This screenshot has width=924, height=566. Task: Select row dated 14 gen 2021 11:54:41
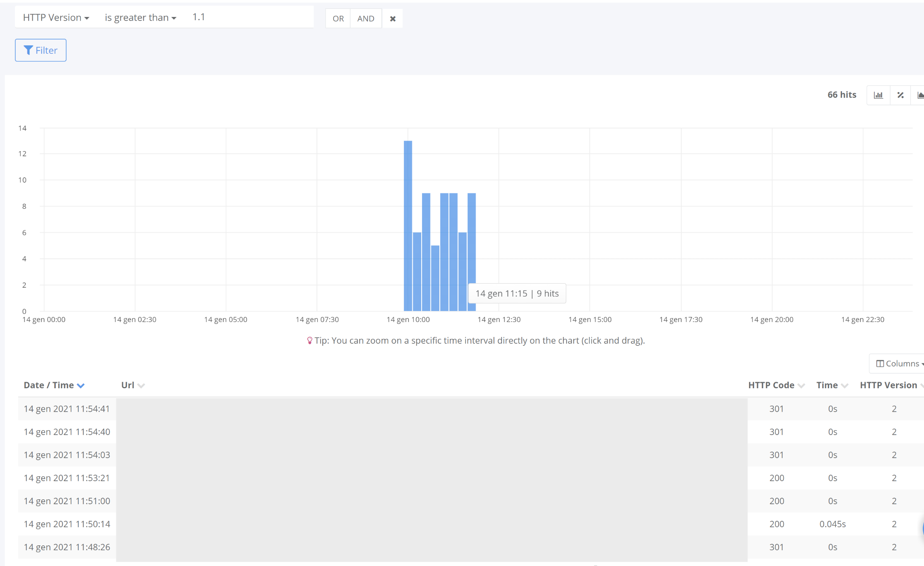tap(471, 409)
